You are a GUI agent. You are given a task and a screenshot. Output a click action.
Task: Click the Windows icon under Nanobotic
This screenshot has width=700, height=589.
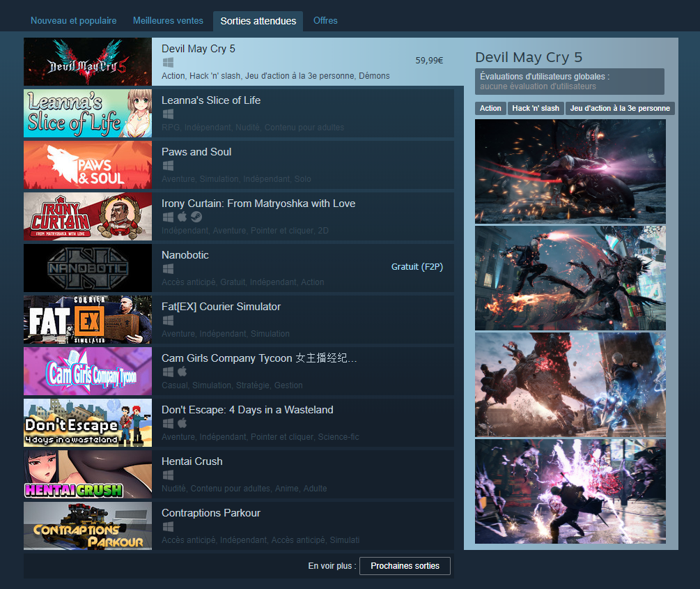coord(168,268)
